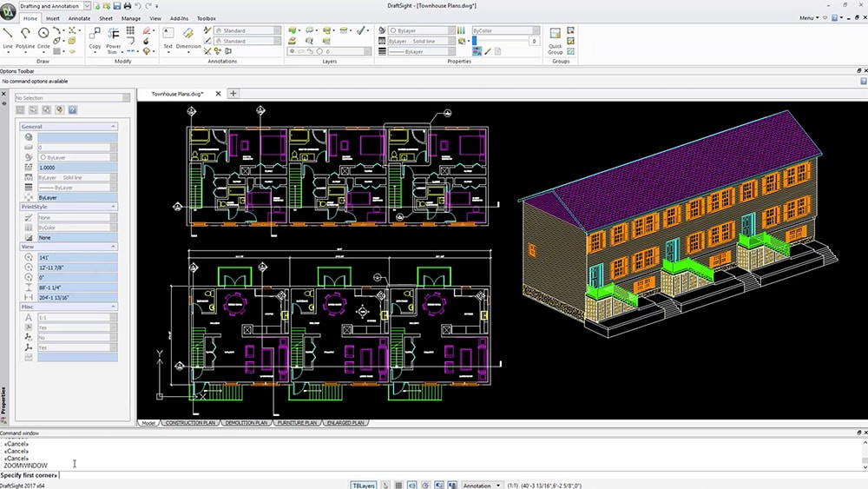Image resolution: width=868 pixels, height=489 pixels.
Task: Choose the Copy tool in Modify
Action: point(95,38)
